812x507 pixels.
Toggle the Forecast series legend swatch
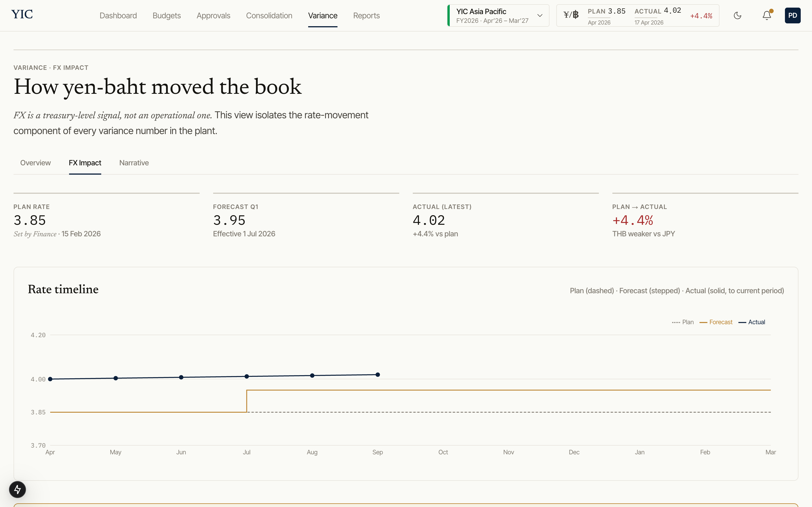click(703, 322)
